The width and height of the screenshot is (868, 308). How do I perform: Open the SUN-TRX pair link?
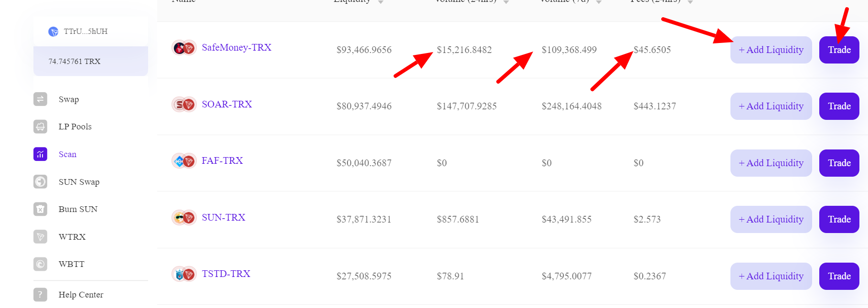click(x=224, y=217)
